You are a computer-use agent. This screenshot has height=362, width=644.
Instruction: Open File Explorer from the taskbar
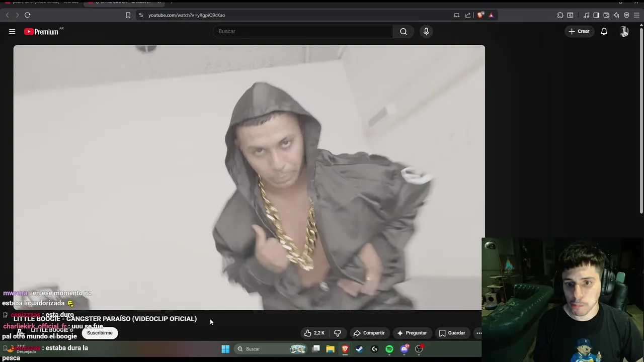pos(331,349)
